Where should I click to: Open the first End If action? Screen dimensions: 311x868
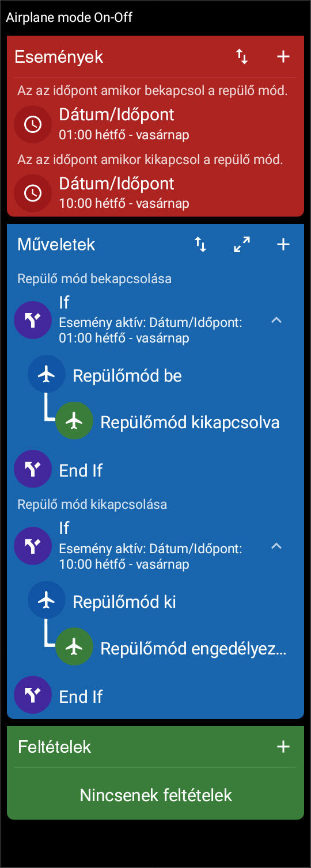155,470
